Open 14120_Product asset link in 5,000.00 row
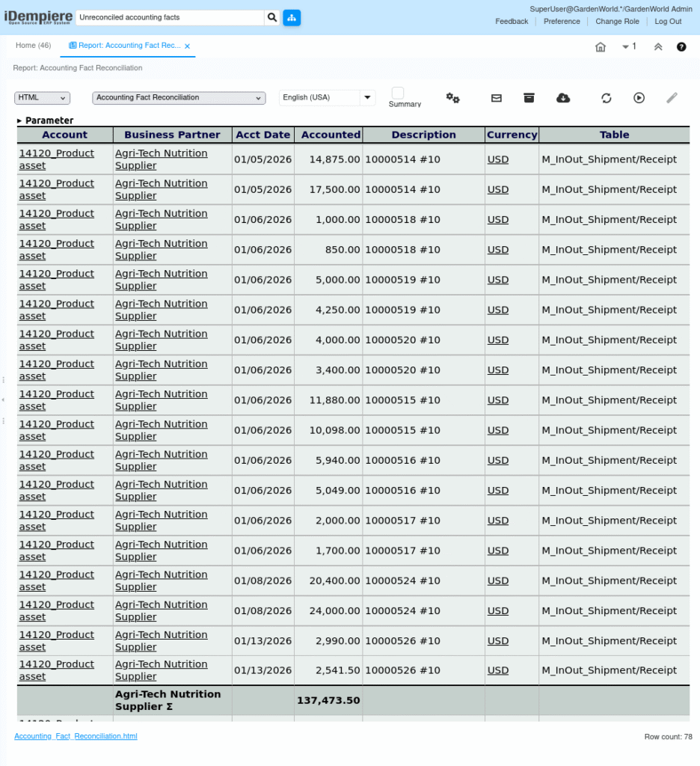The height and width of the screenshot is (766, 700). [57, 280]
